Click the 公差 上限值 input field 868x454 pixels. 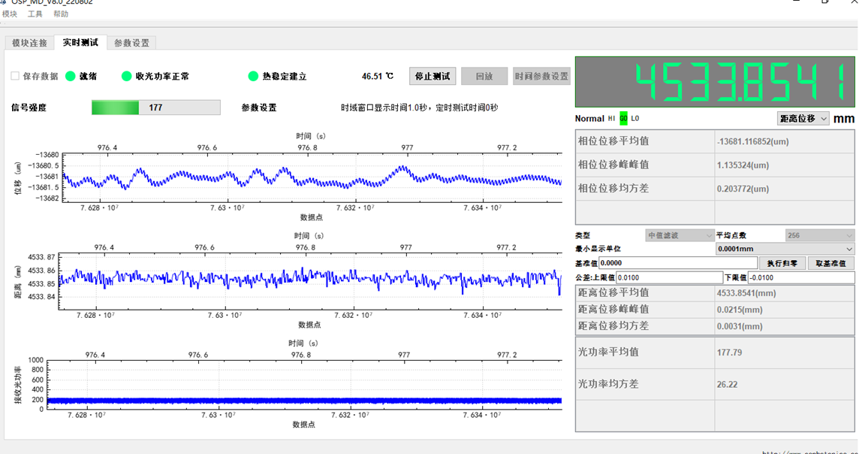[x=669, y=277]
